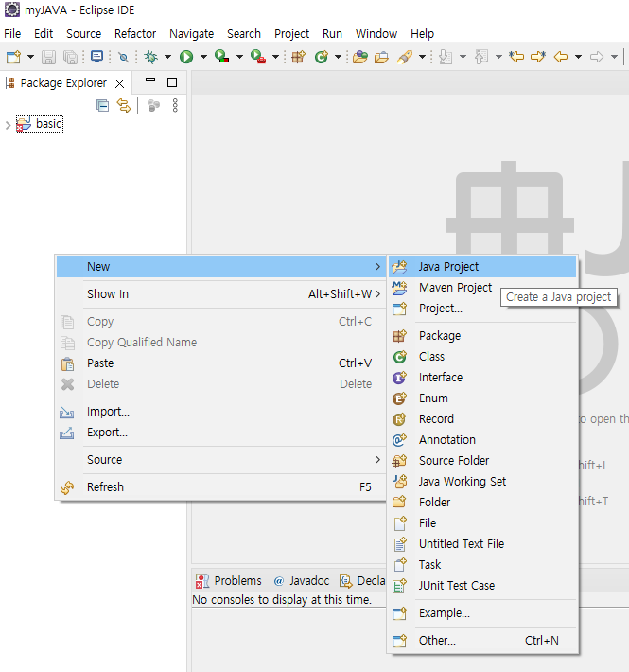
Task: Click the Next Edit Location arrow icon
Action: click(538, 57)
